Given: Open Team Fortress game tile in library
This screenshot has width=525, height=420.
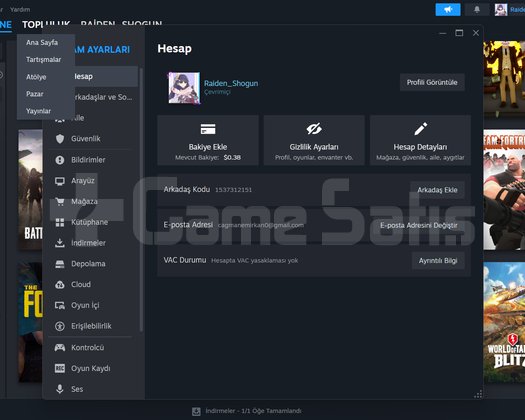Looking at the screenshot, I should tap(504, 190).
